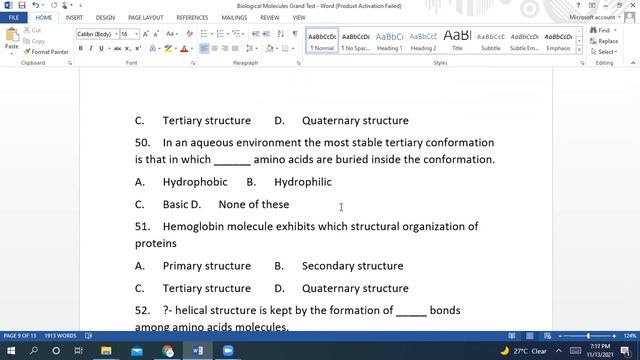Click the Bullets list icon

click(x=204, y=34)
